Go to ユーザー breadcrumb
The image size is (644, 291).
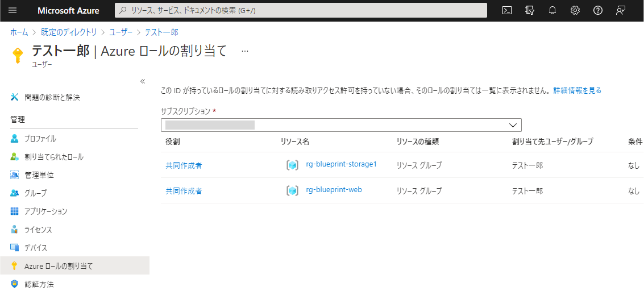point(121,32)
